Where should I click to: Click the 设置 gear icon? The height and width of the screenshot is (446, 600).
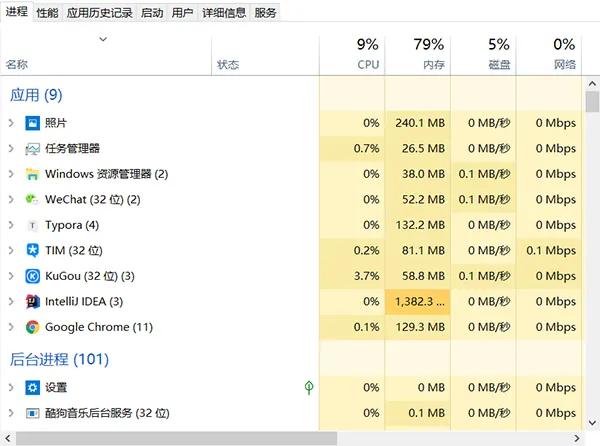[x=33, y=387]
